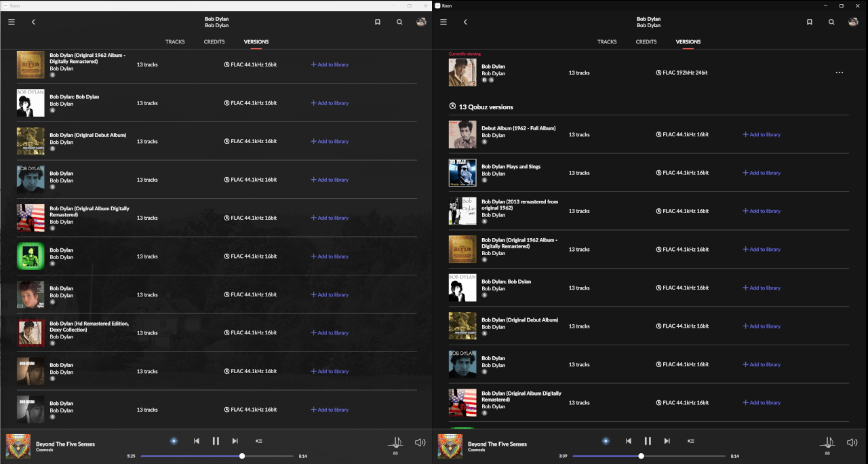Open profile avatar menu in left window

point(421,22)
